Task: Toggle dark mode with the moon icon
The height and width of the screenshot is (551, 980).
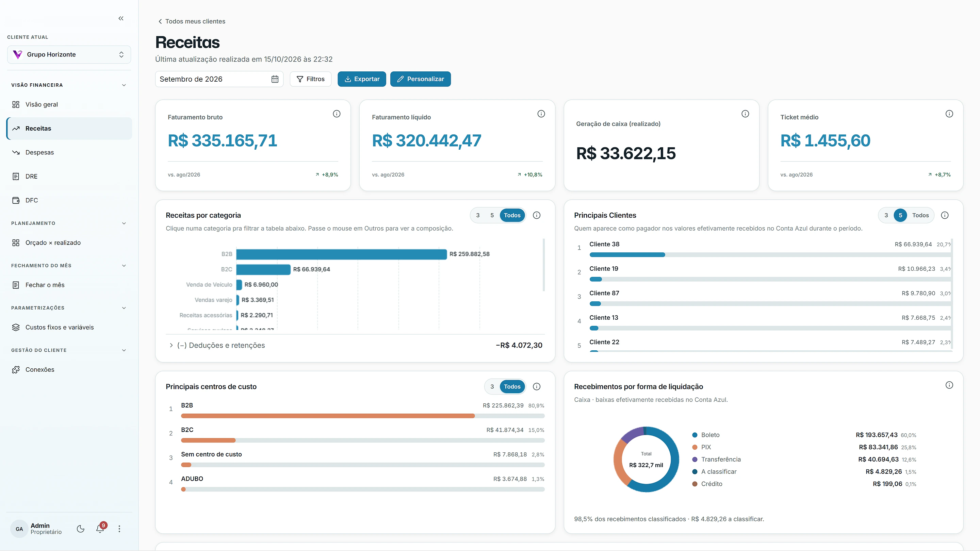Action: [x=81, y=529]
